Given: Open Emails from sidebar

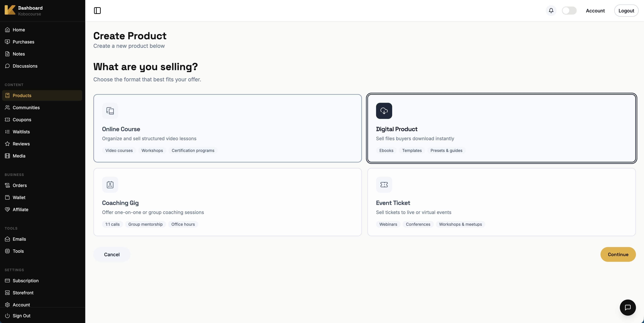Looking at the screenshot, I should (42, 239).
